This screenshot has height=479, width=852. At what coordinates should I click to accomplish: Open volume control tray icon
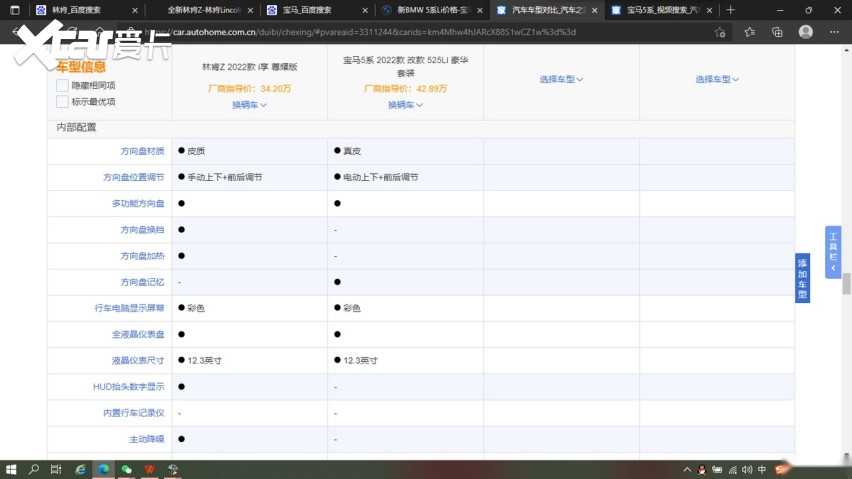point(747,470)
